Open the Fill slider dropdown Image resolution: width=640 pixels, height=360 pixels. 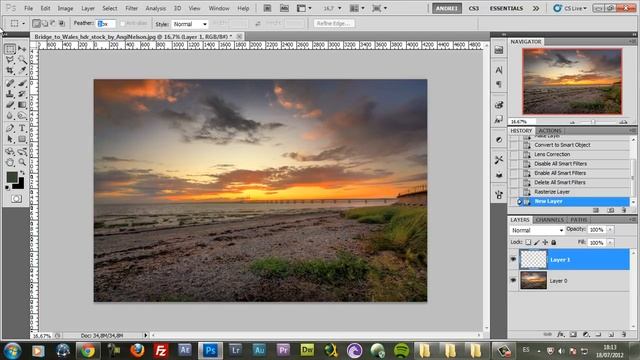click(x=610, y=242)
